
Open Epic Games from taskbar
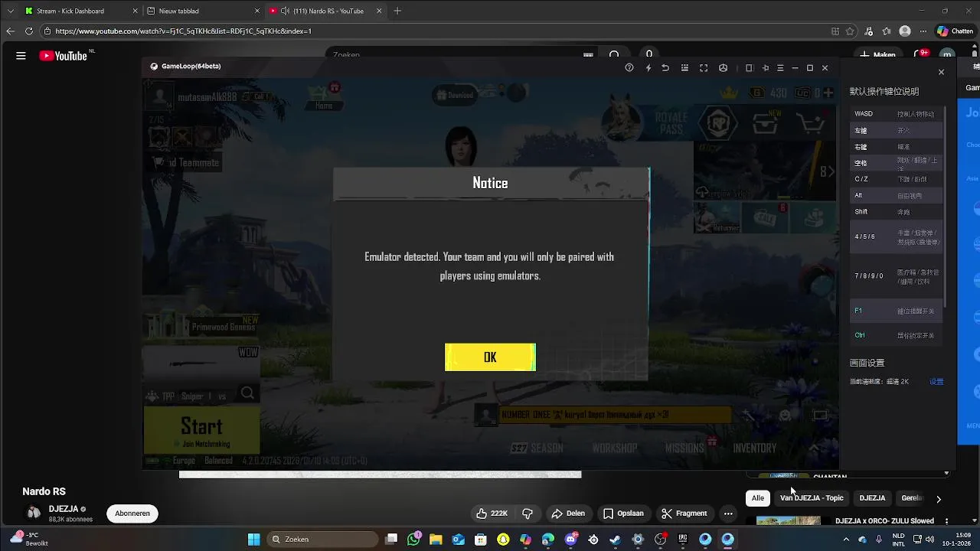click(x=682, y=540)
